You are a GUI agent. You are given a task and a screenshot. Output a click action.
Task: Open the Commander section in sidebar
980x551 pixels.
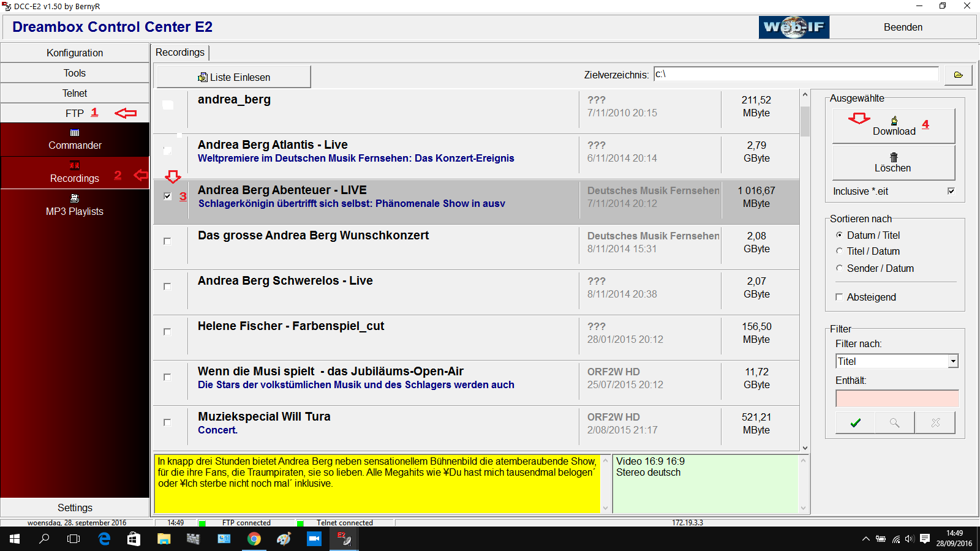point(75,140)
